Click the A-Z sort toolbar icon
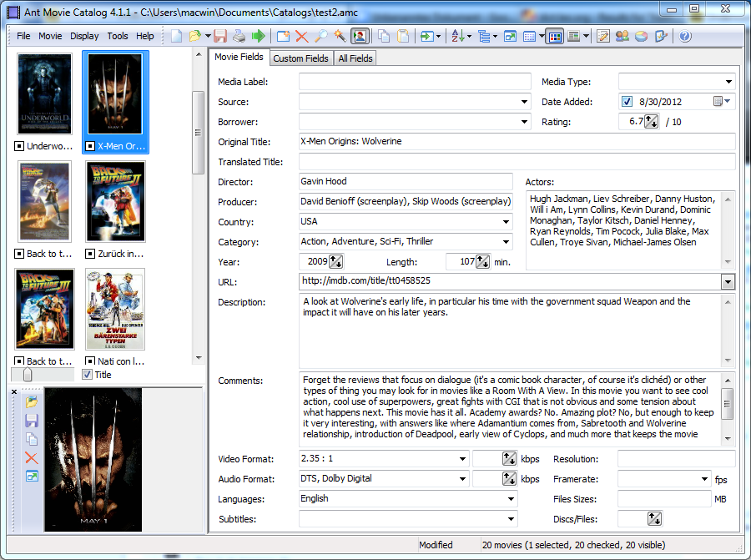This screenshot has height=560, width=751. pos(458,37)
